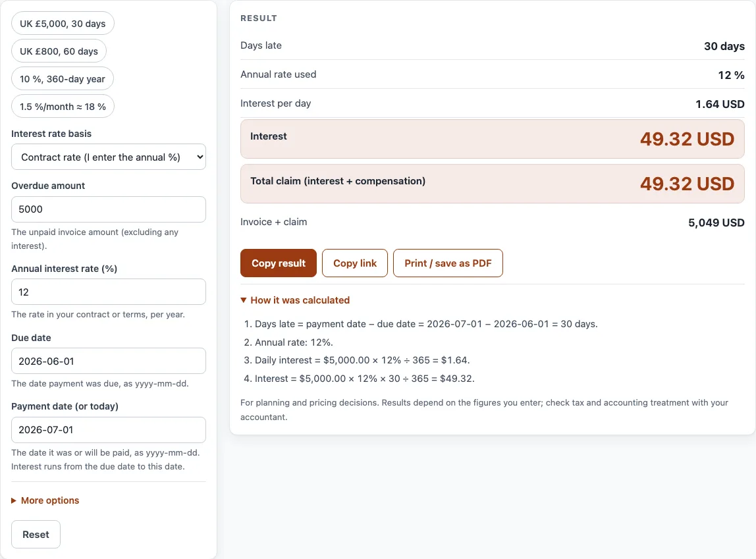Choose the 10 %, 360-day year preset
The image size is (756, 559).
click(62, 79)
